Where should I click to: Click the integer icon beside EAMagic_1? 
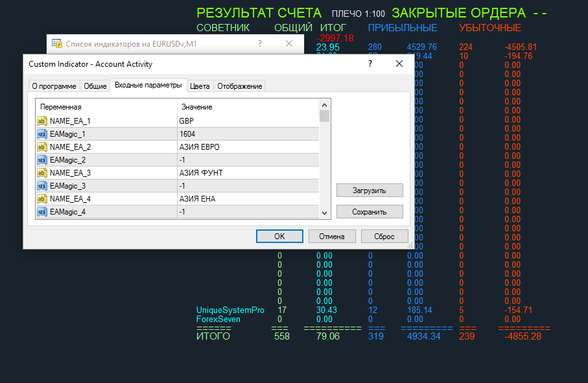(x=41, y=134)
